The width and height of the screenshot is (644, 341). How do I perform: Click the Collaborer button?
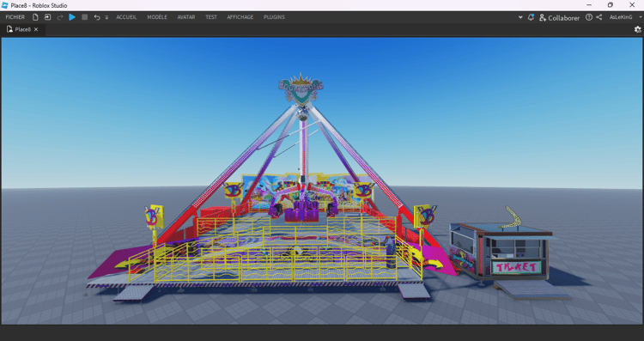(x=559, y=18)
